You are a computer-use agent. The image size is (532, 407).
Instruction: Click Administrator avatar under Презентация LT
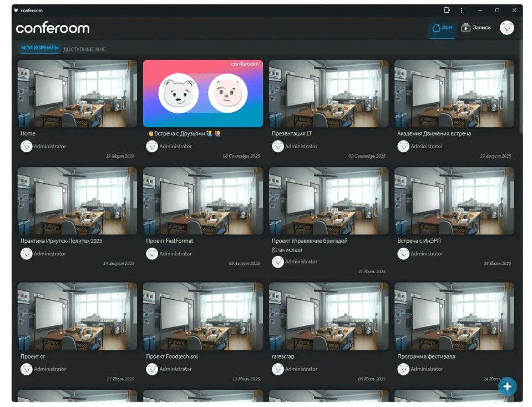click(278, 147)
